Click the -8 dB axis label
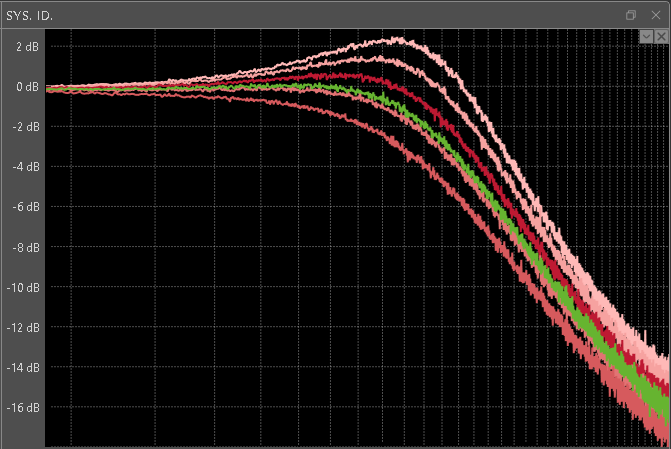 point(26,247)
